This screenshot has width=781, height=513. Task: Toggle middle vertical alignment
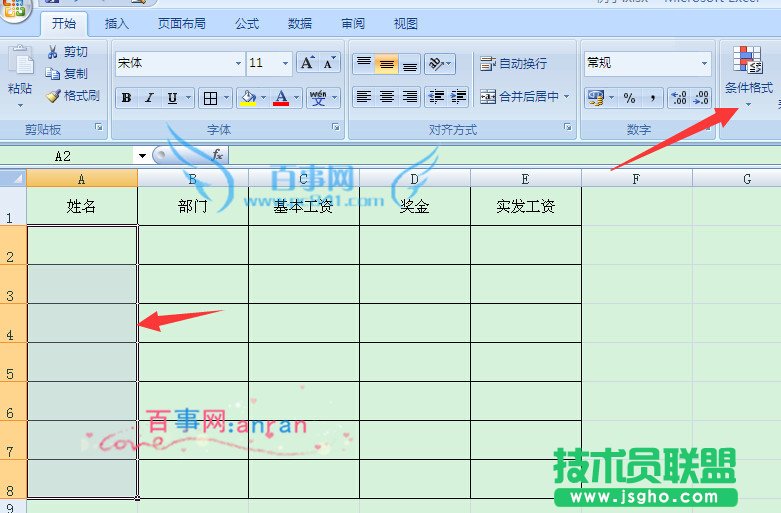coord(387,64)
